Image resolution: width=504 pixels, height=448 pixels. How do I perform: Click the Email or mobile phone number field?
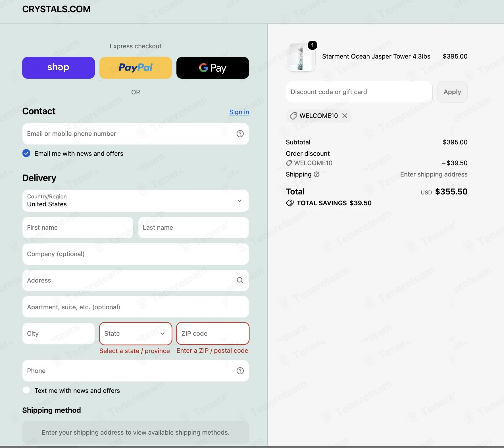point(136,134)
